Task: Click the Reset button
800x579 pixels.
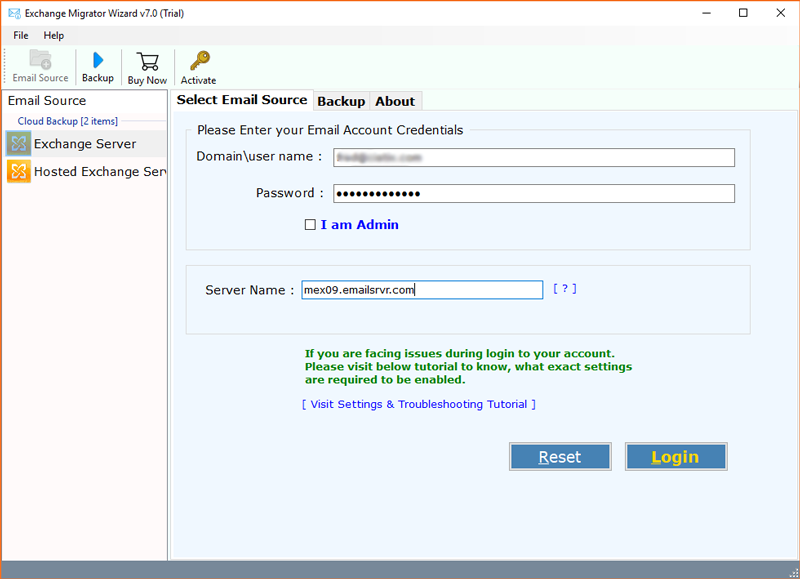Action: coord(560,457)
